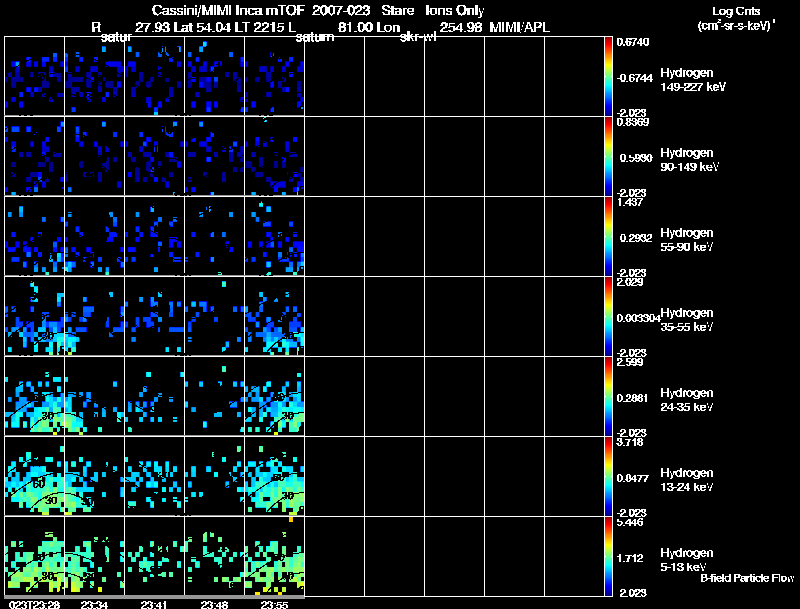Click the 23:34 time label
The width and height of the screenshot is (800, 609).
[x=94, y=604]
